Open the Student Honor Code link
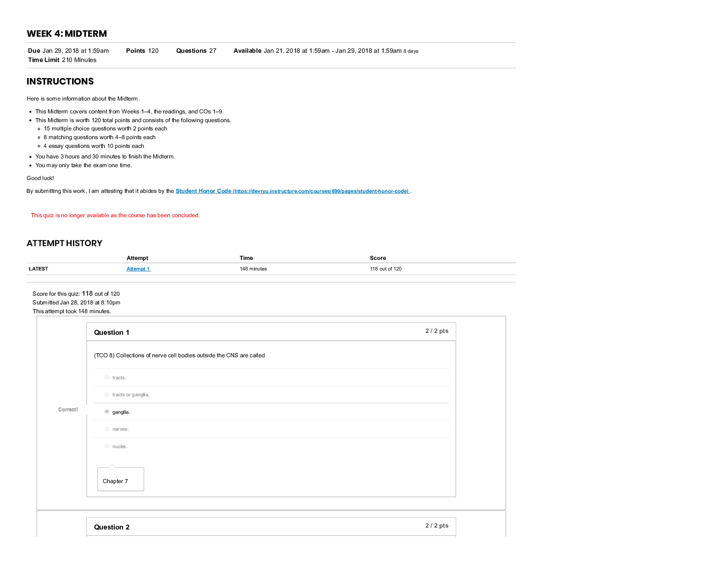728x563 pixels. [292, 191]
